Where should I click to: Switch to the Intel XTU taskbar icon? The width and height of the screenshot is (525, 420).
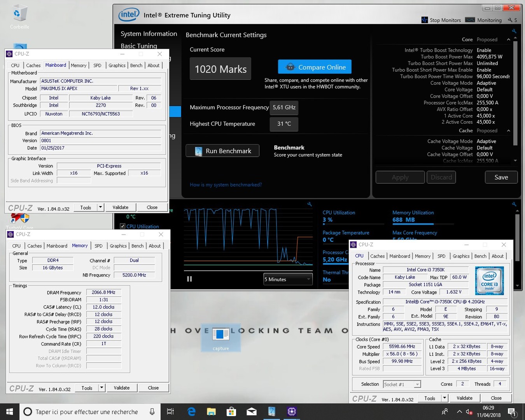point(272,411)
